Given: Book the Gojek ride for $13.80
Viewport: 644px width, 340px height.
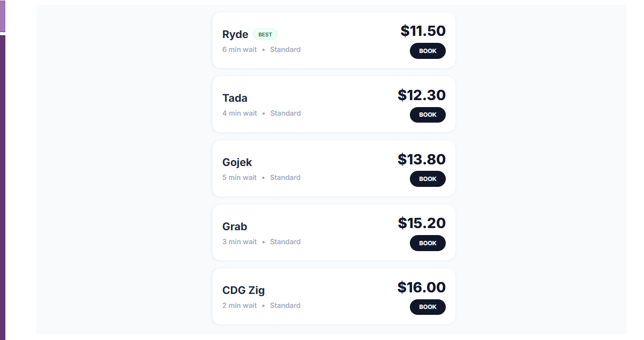Looking at the screenshot, I should pyautogui.click(x=428, y=179).
